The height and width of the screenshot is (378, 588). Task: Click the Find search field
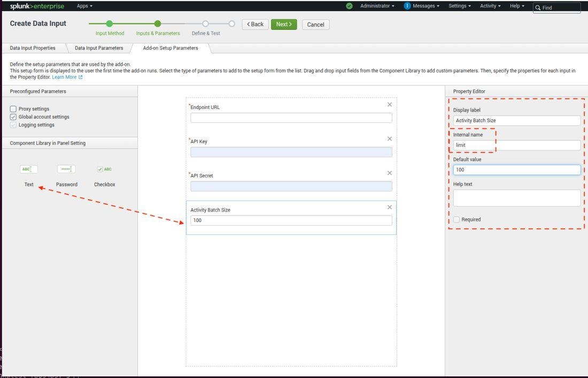tap(556, 7)
